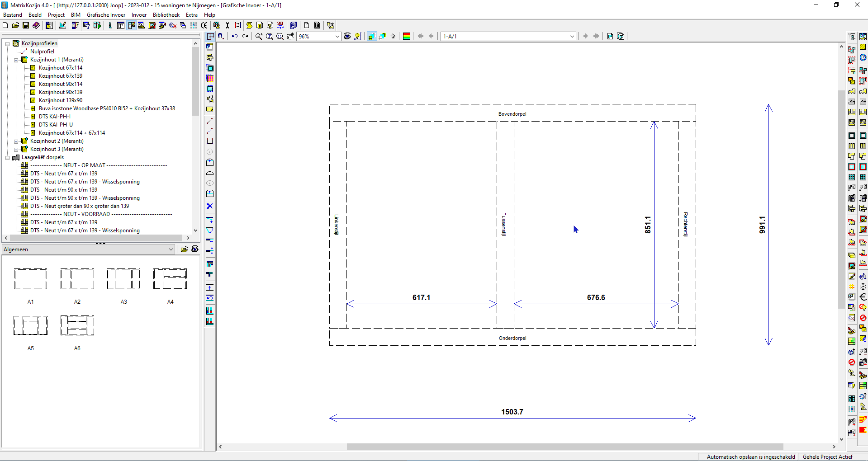Click the highlighted frame grid tool below the toolbar
This screenshot has width=868, height=461.
(x=210, y=36)
